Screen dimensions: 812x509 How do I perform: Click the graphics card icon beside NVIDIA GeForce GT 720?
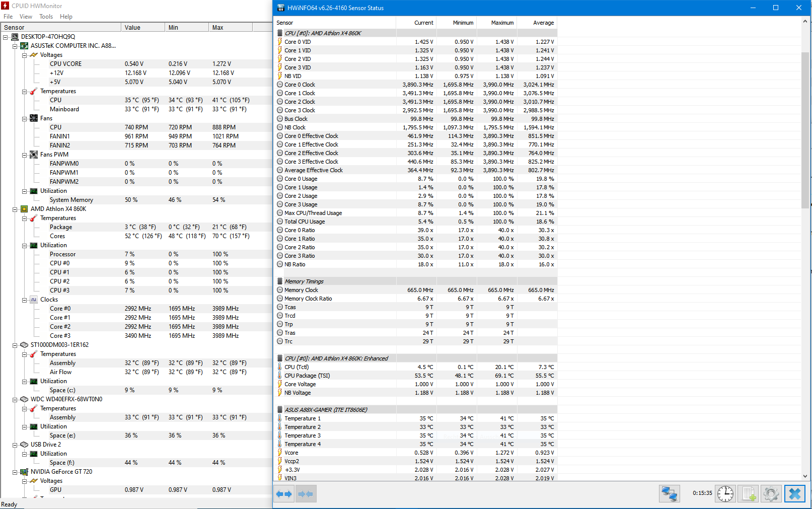pos(24,472)
